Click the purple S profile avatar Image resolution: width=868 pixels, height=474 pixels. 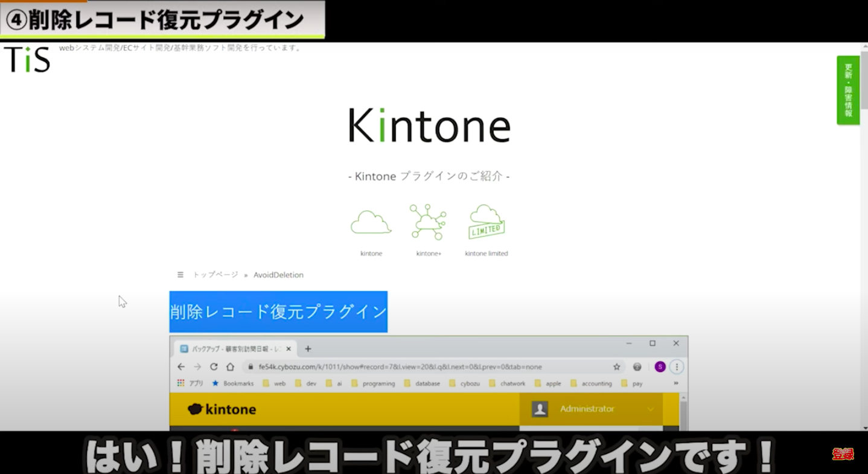(660, 367)
